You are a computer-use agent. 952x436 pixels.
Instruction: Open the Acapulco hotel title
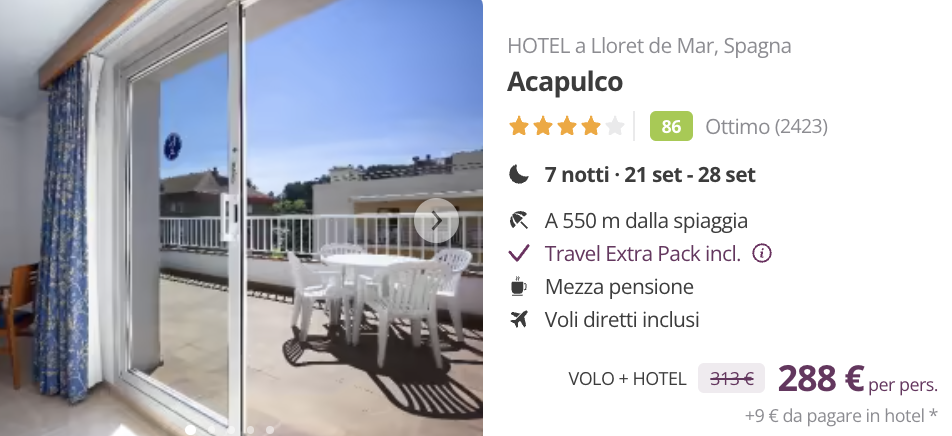(x=565, y=81)
